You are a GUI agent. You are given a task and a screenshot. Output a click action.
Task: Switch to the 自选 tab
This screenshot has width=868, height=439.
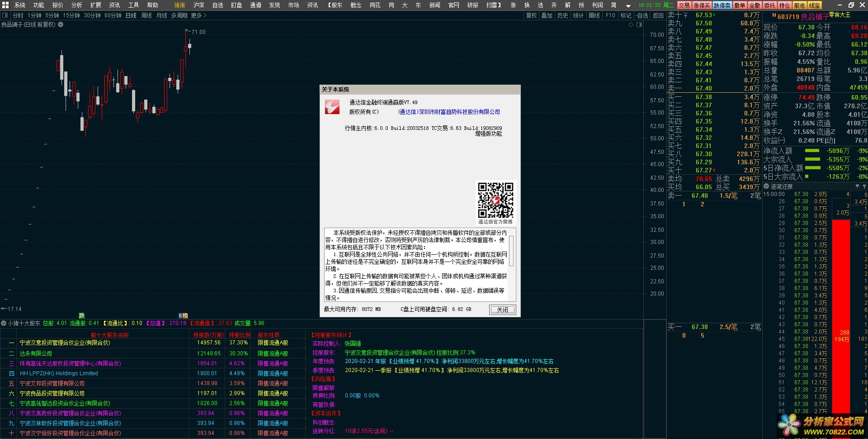pyautogui.click(x=218, y=5)
